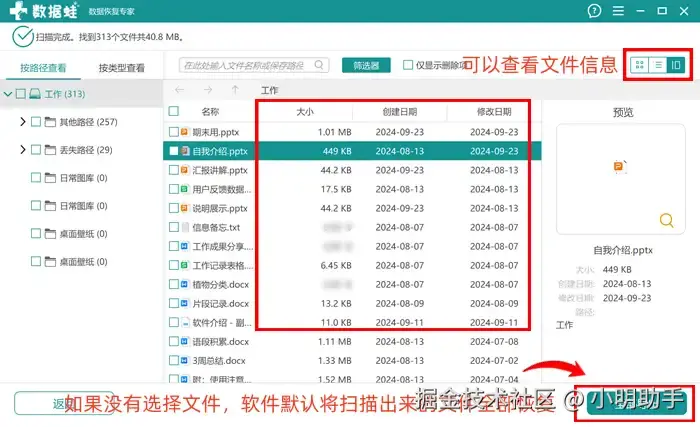Viewport: 700px width, 427px height.
Task: Select the 工作成果分享 file row
Action: [352, 247]
